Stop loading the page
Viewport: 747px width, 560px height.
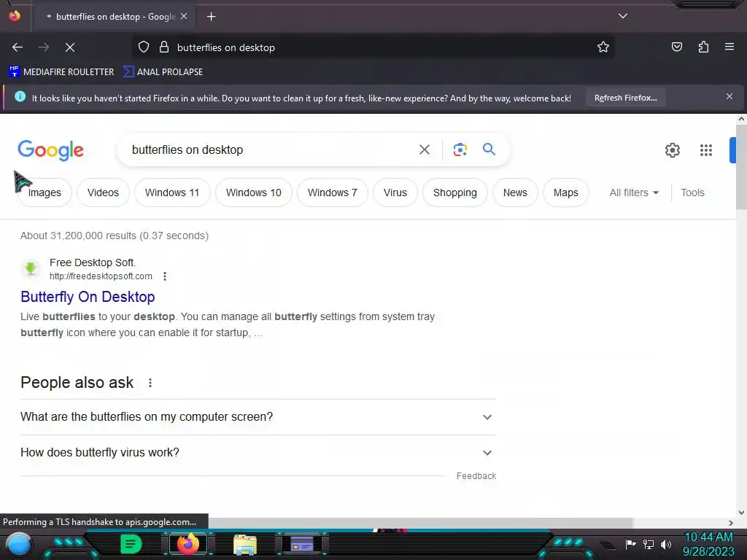70,47
